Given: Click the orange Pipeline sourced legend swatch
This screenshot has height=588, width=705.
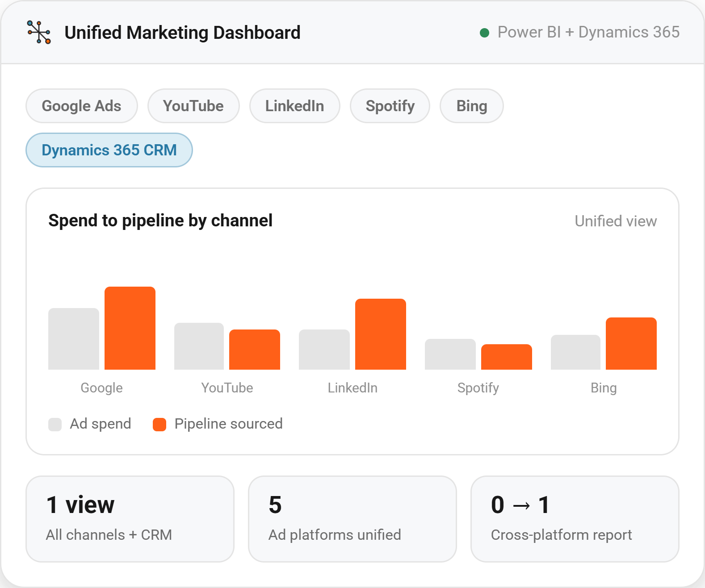Looking at the screenshot, I should click(x=159, y=425).
